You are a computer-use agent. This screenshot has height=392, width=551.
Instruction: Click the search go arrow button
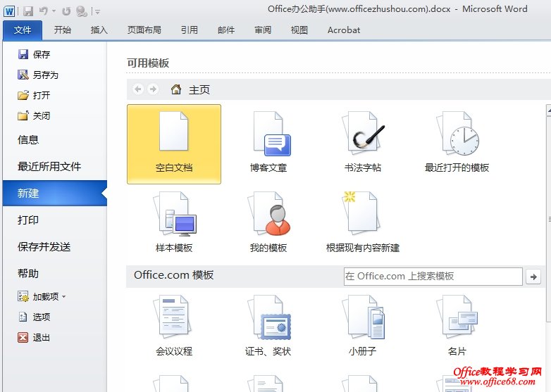[533, 277]
